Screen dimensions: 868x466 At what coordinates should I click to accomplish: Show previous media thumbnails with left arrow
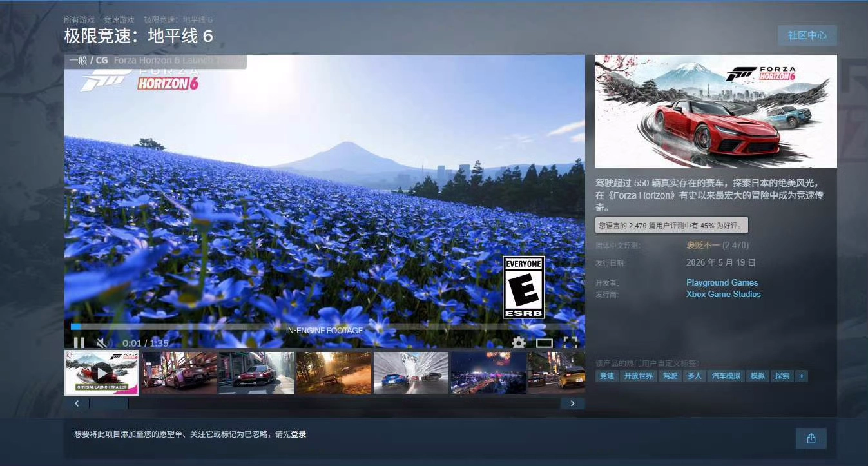77,403
